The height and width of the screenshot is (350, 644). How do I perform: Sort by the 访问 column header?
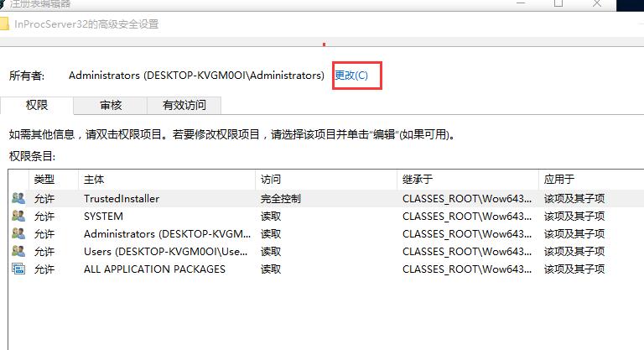pyautogui.click(x=326, y=180)
